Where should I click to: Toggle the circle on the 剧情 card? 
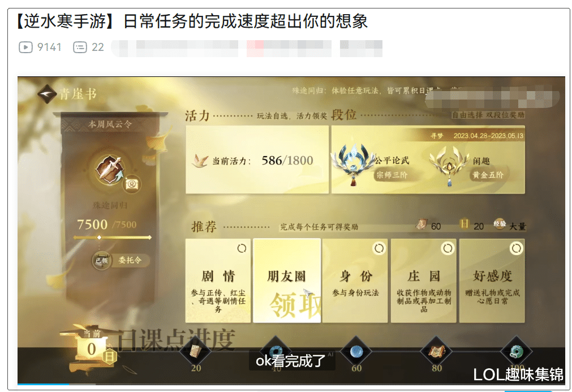point(242,248)
